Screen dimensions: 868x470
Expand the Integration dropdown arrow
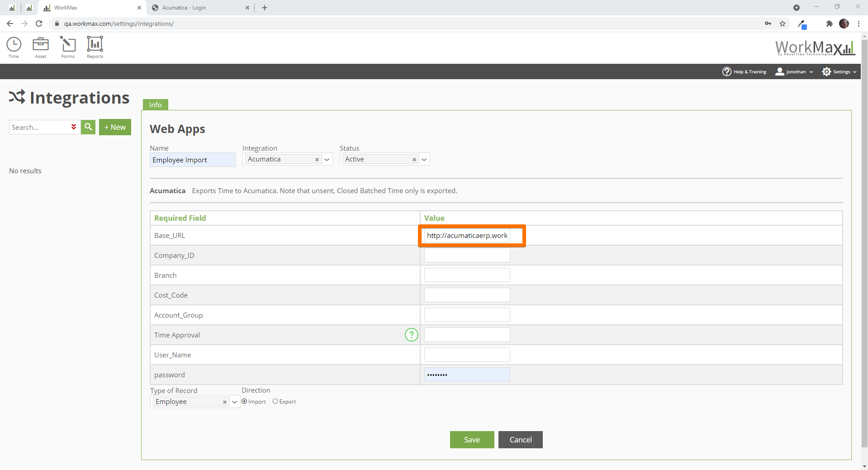(327, 160)
